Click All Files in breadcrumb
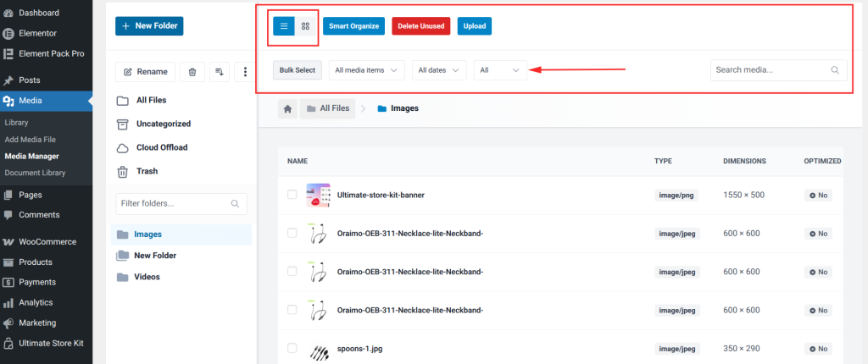Image resolution: width=868 pixels, height=364 pixels. [x=328, y=108]
